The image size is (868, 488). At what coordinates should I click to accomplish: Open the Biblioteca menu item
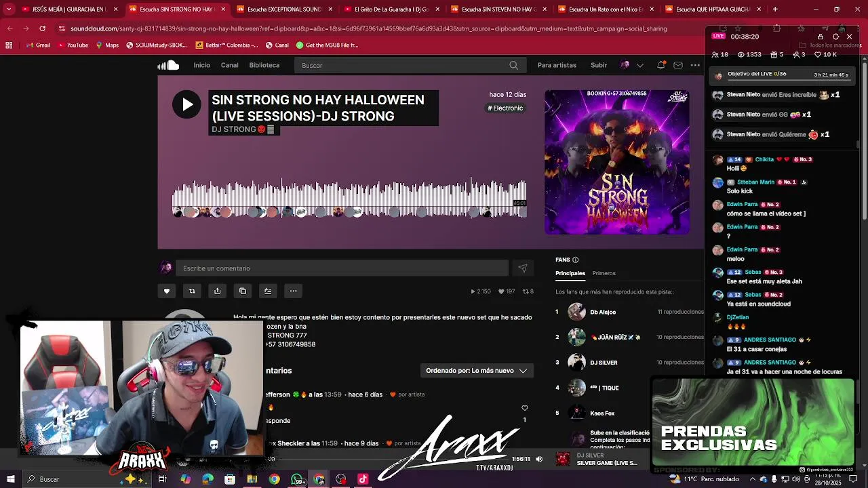pos(264,65)
